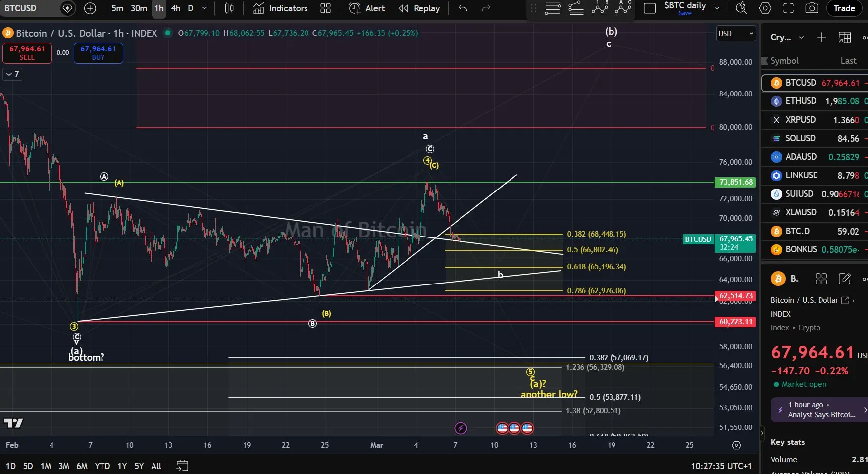Sort the watchlist by Symbol column
The width and height of the screenshot is (868, 474).
coord(784,61)
